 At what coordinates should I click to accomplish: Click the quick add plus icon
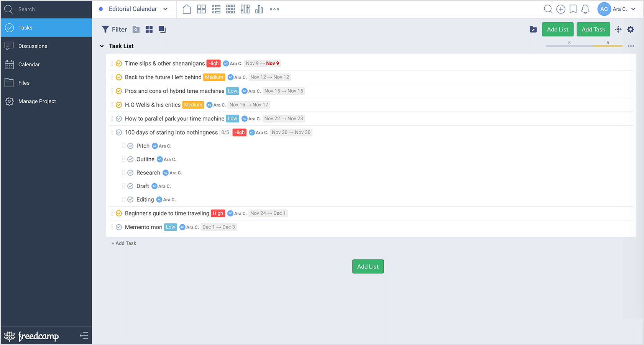coord(560,9)
